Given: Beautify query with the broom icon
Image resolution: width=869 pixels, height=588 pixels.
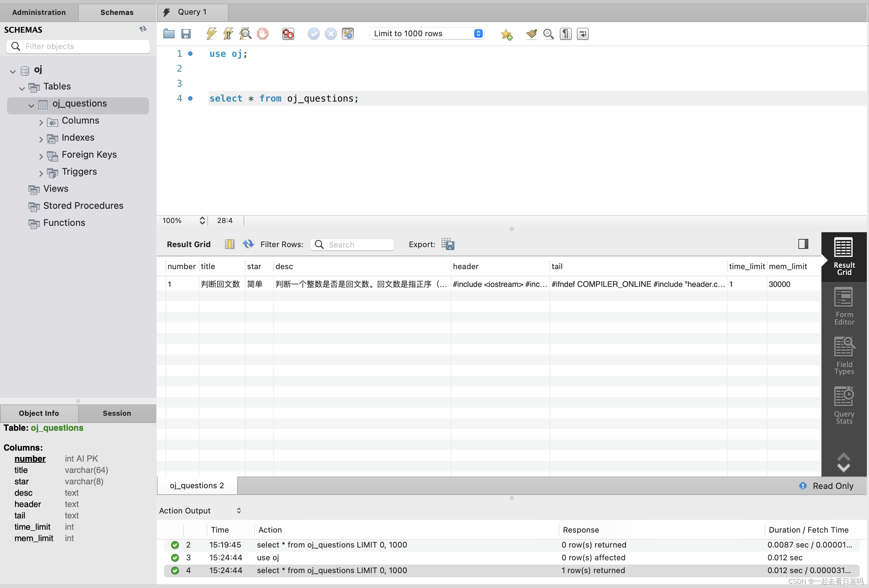Looking at the screenshot, I should [x=531, y=34].
